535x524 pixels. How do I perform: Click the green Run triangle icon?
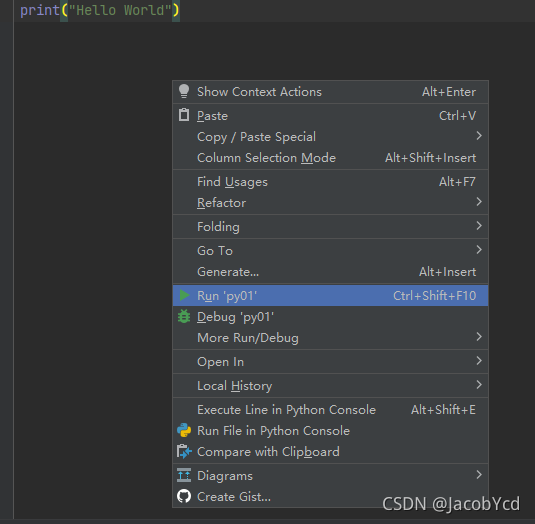(184, 295)
